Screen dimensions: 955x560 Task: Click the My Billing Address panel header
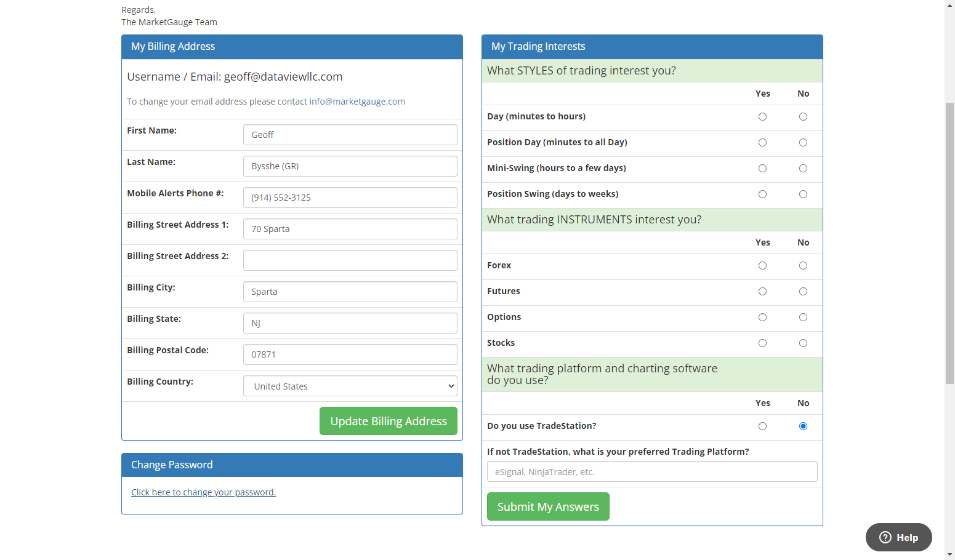[x=292, y=47]
